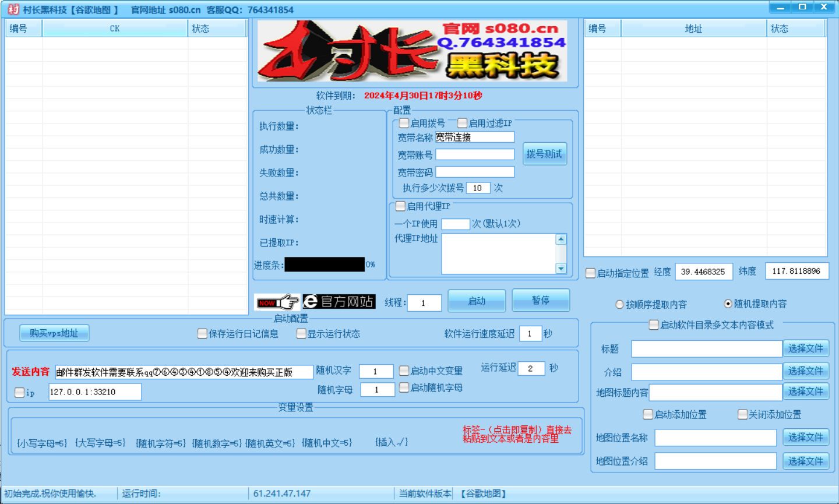The image size is (839, 504).
Task: Click the 发送内容 text field
Action: [x=184, y=372]
